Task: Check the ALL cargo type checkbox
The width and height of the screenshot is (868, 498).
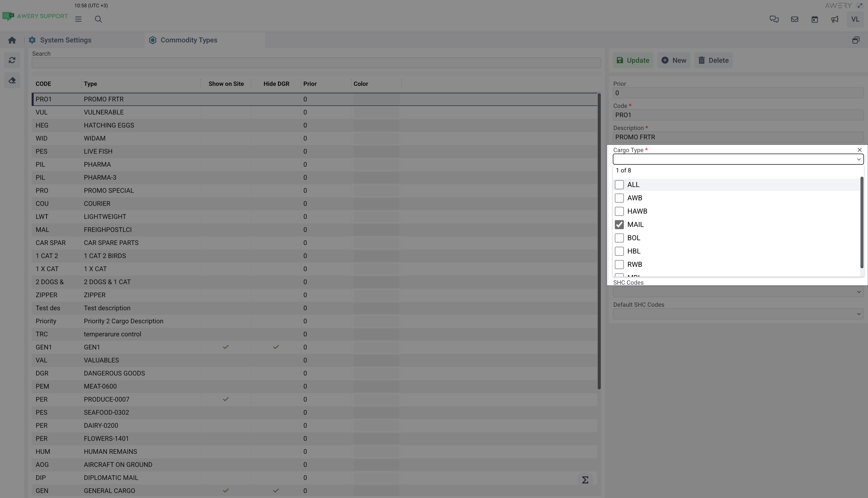Action: [x=619, y=185]
